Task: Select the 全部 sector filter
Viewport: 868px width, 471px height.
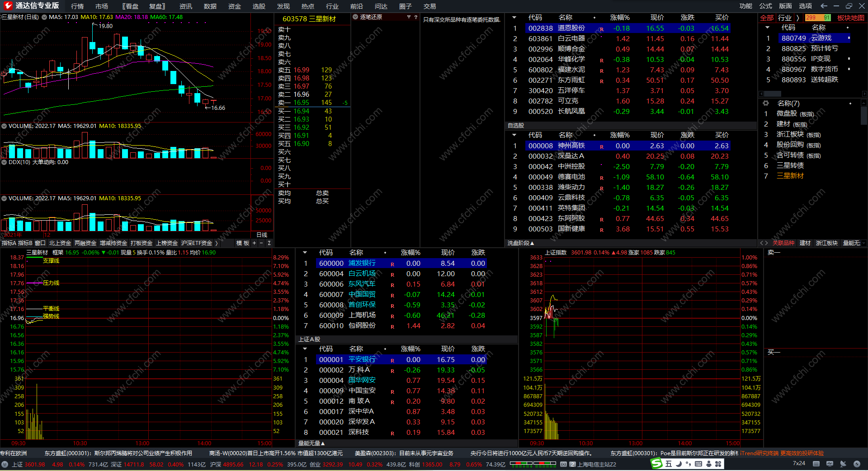Action: click(x=767, y=18)
